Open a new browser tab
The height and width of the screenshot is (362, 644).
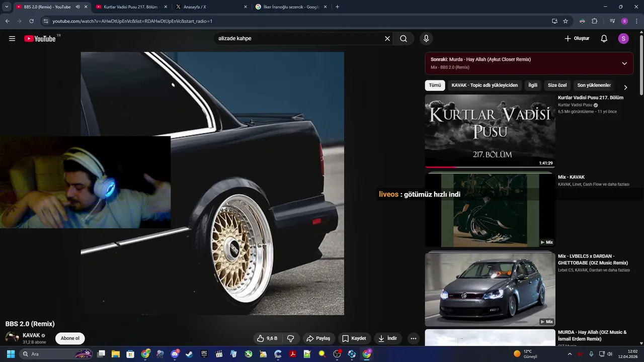point(337,7)
